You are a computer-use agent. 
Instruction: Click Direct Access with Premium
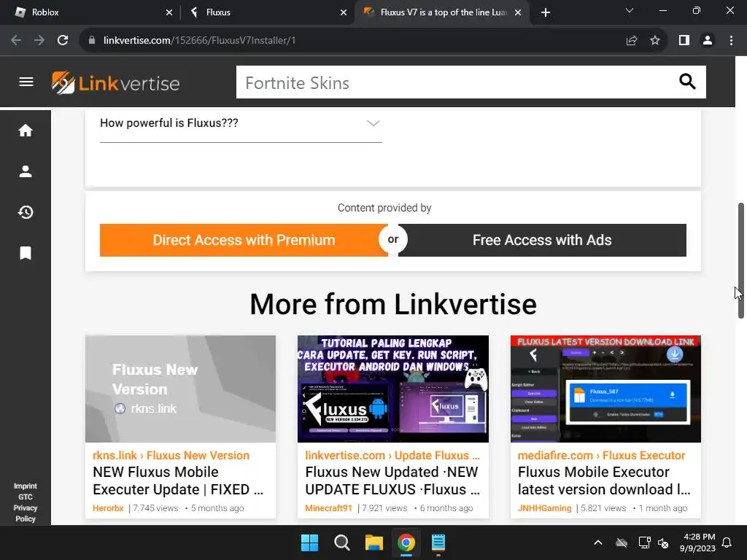click(244, 240)
